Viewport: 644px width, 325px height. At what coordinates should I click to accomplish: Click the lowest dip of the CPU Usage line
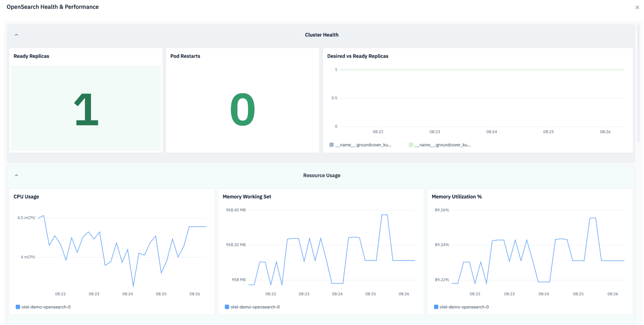(x=133, y=286)
